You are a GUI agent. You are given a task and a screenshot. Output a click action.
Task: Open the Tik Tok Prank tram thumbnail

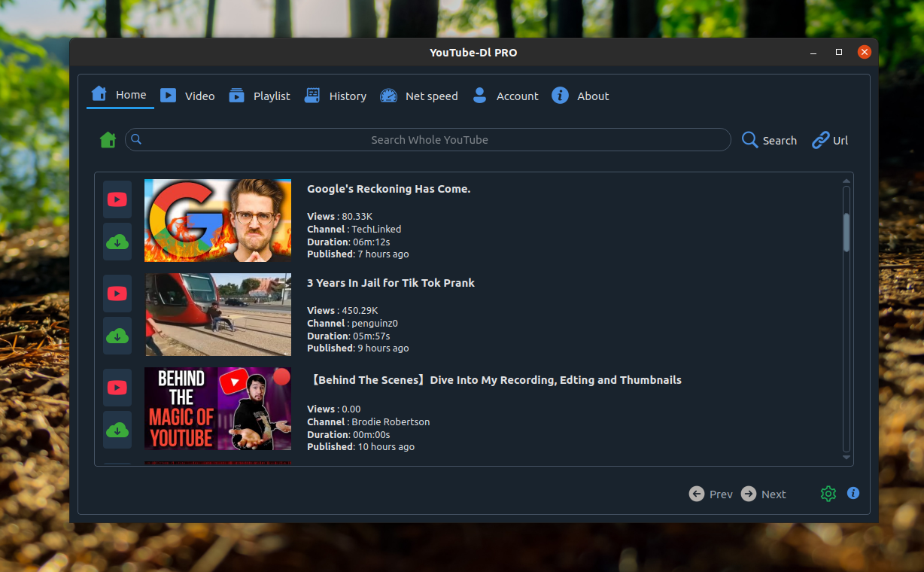click(x=217, y=315)
